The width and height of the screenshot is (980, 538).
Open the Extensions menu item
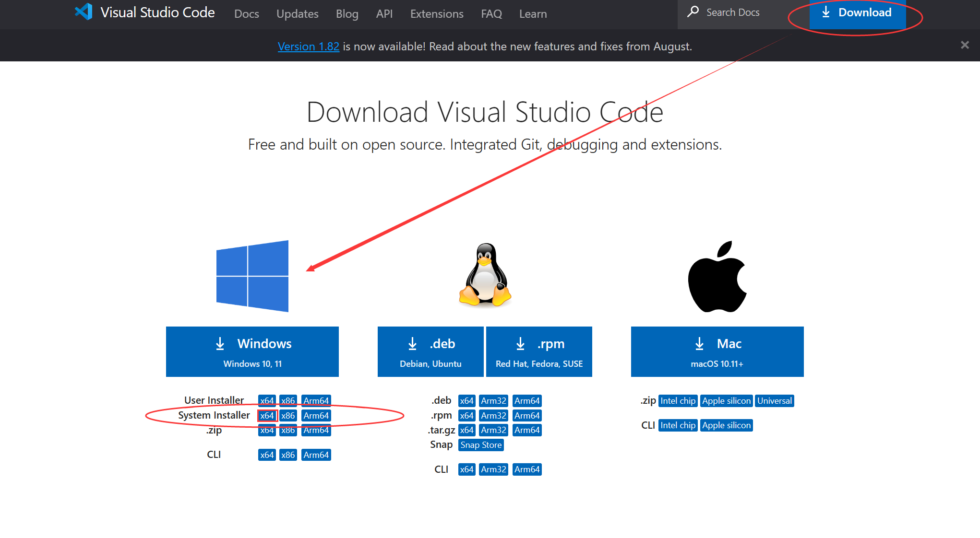(x=437, y=14)
